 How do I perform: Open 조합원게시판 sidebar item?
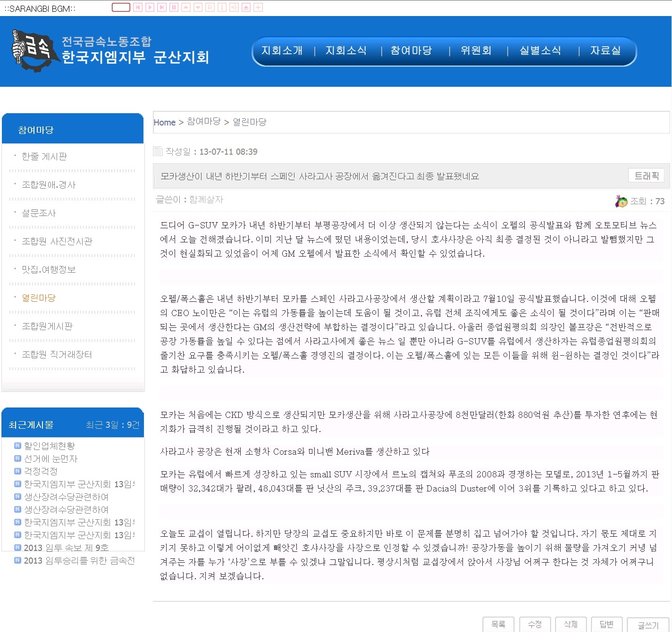point(47,326)
